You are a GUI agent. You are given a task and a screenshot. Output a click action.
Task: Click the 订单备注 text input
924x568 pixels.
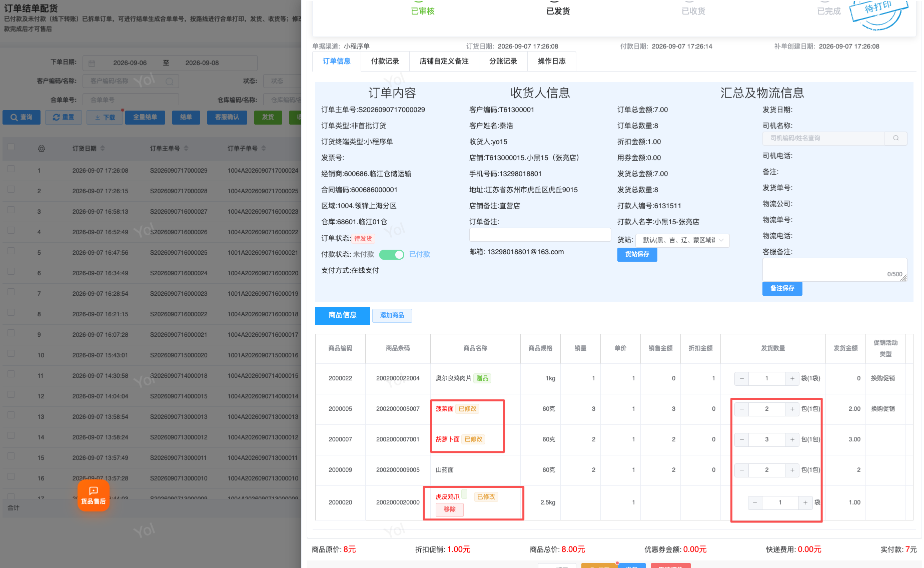[540, 235]
